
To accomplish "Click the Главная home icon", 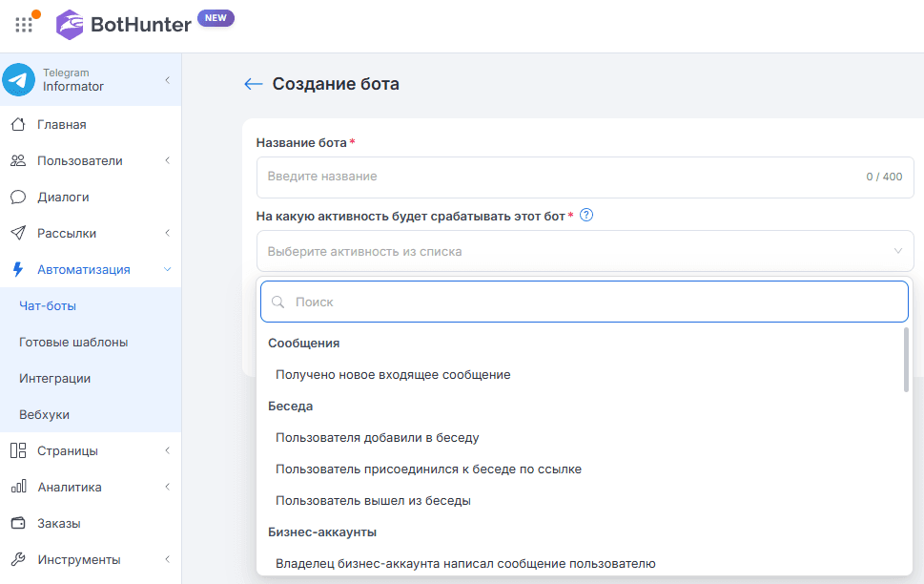I will tap(18, 124).
